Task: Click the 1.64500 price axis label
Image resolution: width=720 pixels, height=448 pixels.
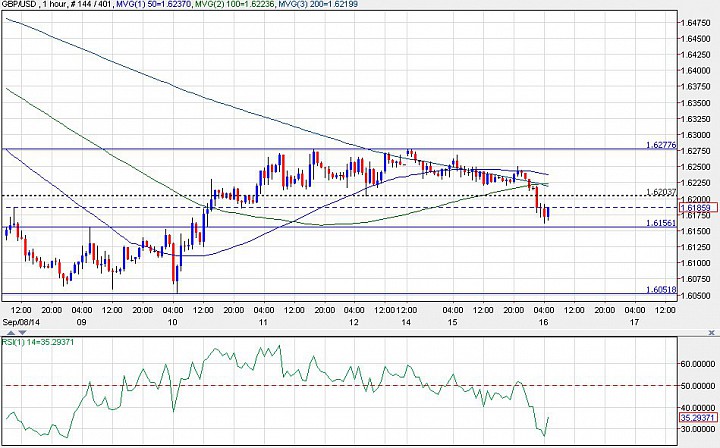Action: pyautogui.click(x=696, y=39)
